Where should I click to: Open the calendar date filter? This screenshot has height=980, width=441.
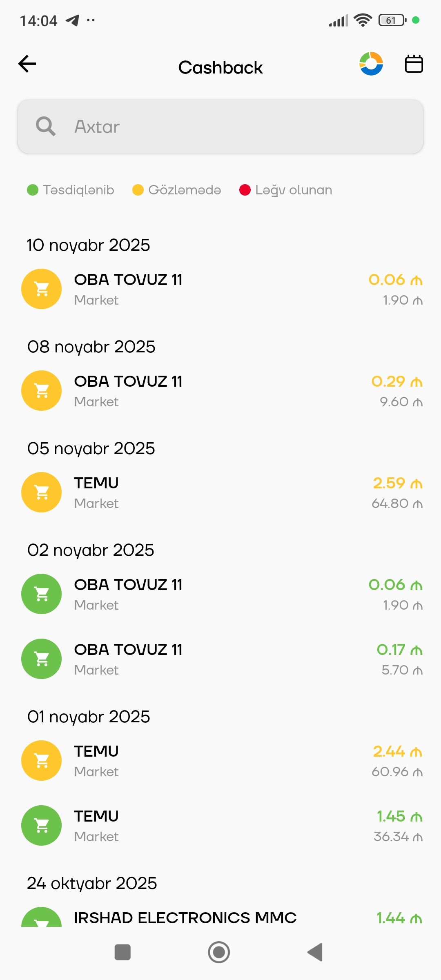414,64
